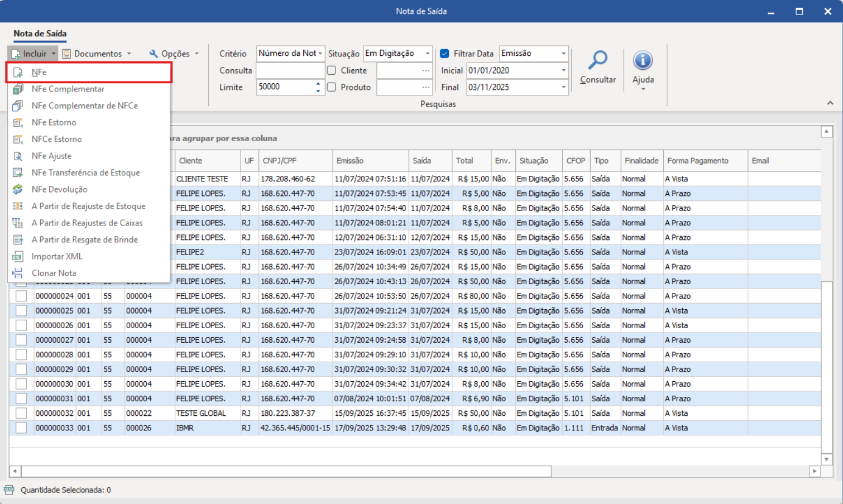Click the Consultar magnifier icon
This screenshot has width=843, height=504.
click(x=597, y=60)
